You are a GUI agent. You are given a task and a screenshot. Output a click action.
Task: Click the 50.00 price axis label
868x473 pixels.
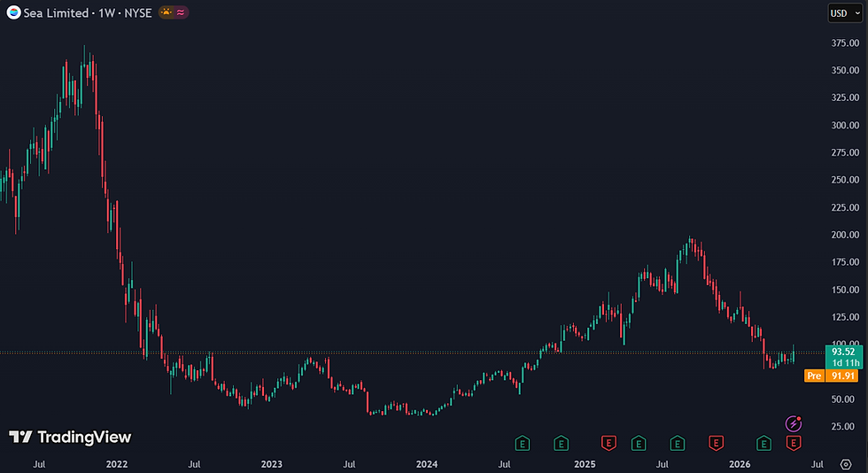tap(843, 399)
